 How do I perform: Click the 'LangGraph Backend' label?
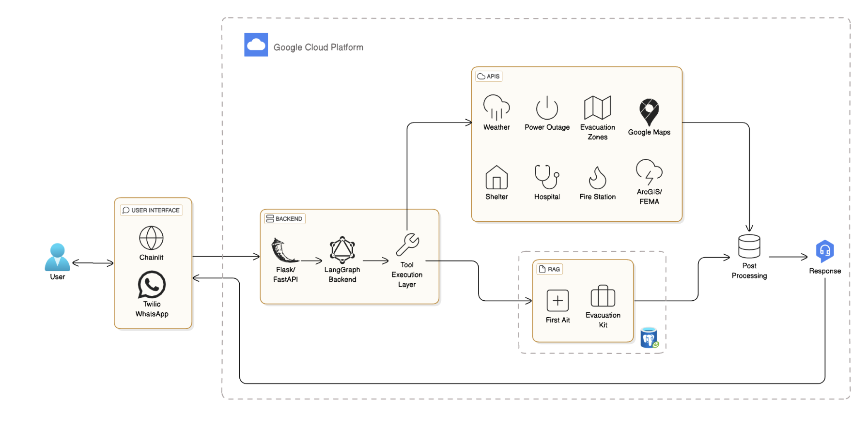[x=342, y=275]
